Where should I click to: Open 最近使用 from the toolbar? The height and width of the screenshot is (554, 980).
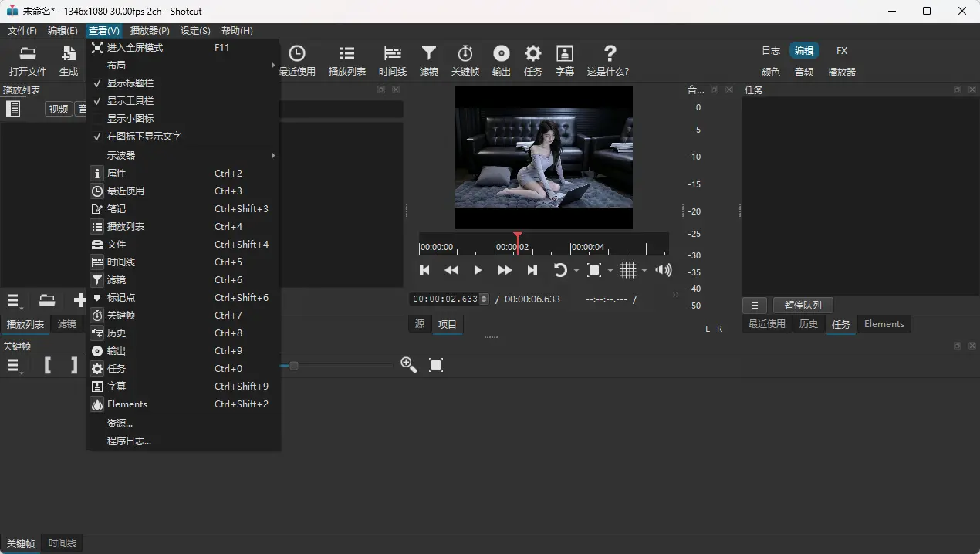click(297, 60)
